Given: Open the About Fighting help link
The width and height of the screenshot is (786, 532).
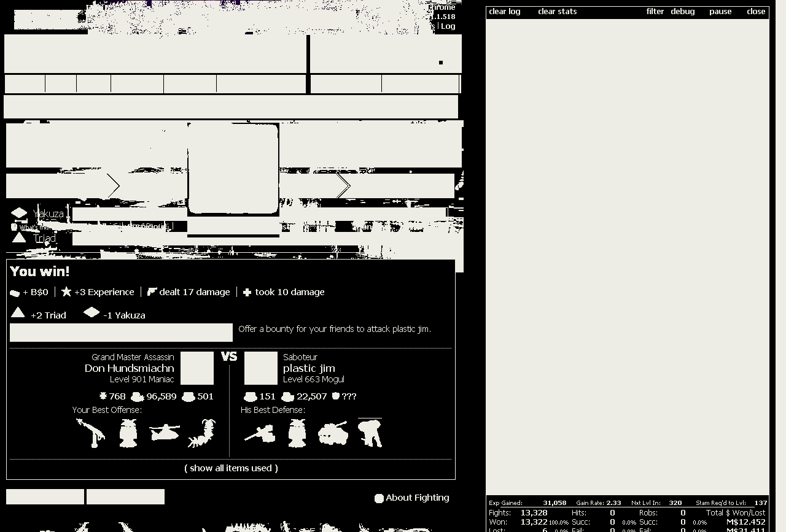Looking at the screenshot, I should click(x=418, y=498).
